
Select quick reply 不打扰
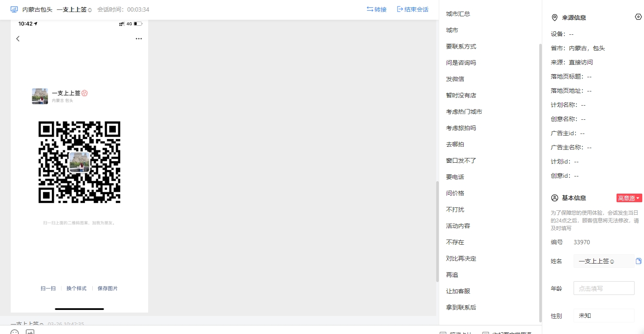tap(455, 210)
